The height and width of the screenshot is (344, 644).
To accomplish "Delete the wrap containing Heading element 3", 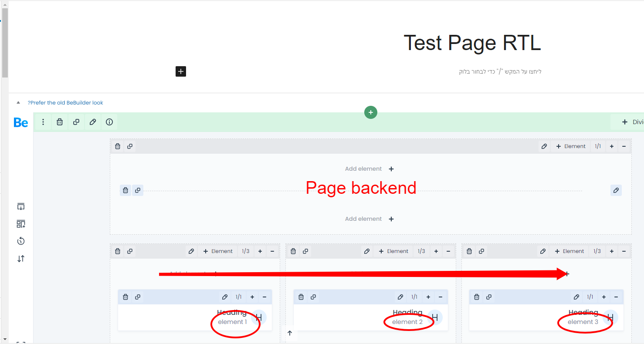I will pos(469,251).
